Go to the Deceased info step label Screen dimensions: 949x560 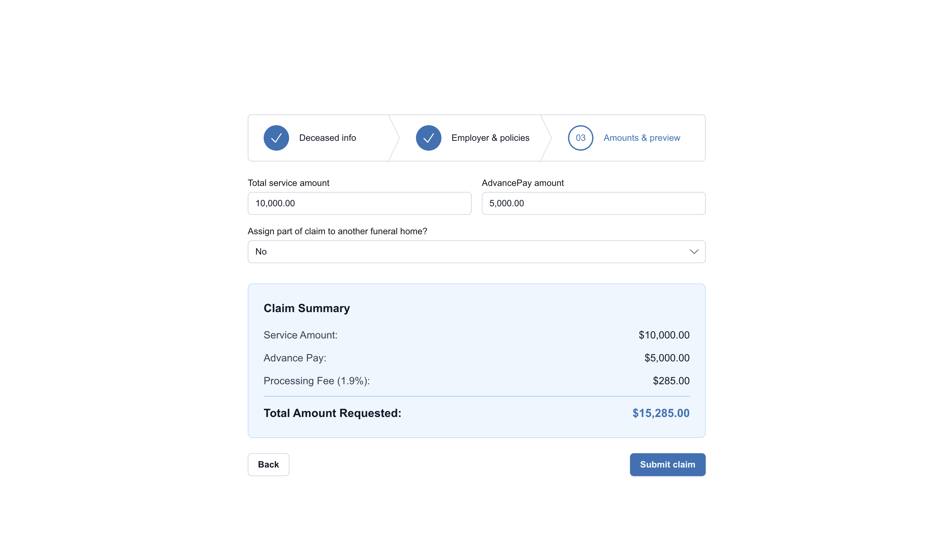tap(327, 138)
